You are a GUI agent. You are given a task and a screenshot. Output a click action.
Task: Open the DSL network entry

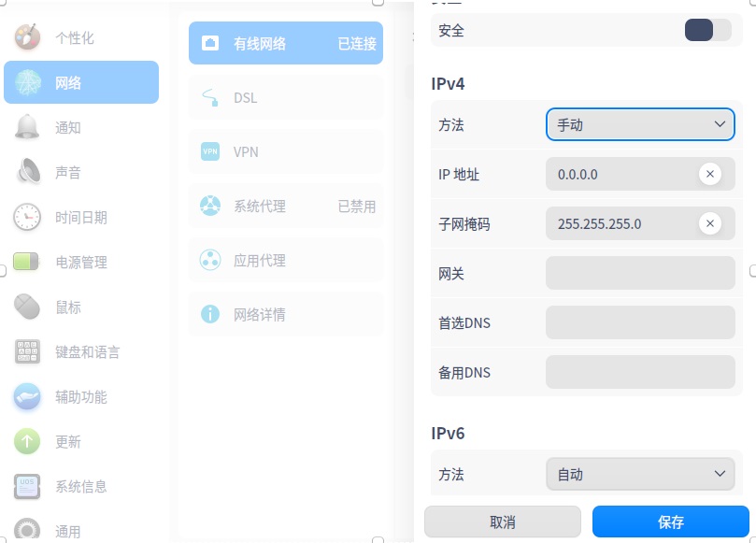coord(286,98)
